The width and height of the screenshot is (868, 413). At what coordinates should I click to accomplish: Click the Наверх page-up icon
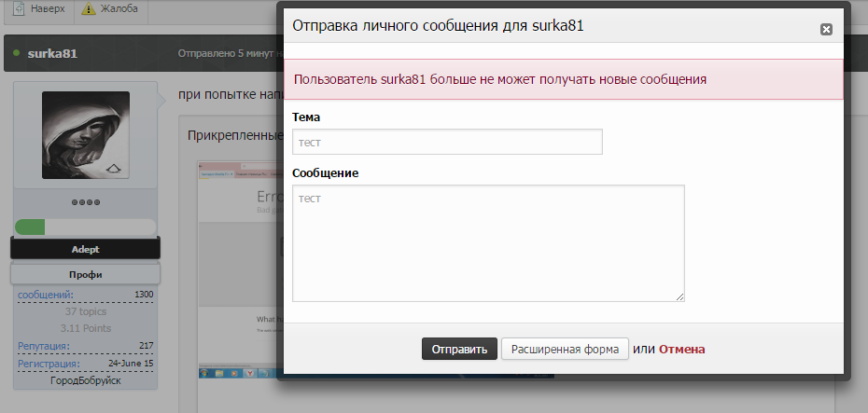(x=20, y=9)
